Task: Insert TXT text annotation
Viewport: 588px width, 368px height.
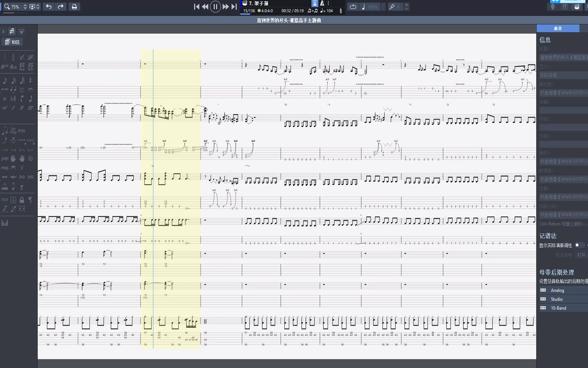Action: [x=5, y=200]
